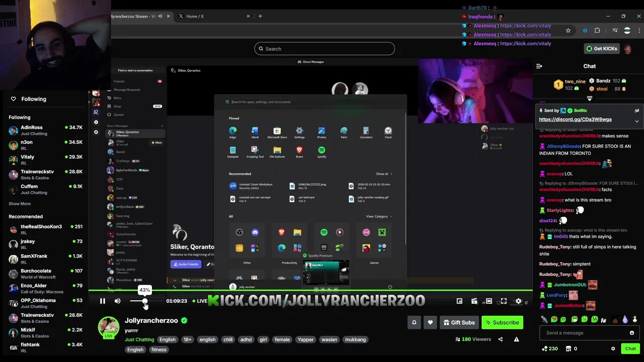Toggle theater mode icon in player
Screen dimensions: 644x362
[x=489, y=301]
